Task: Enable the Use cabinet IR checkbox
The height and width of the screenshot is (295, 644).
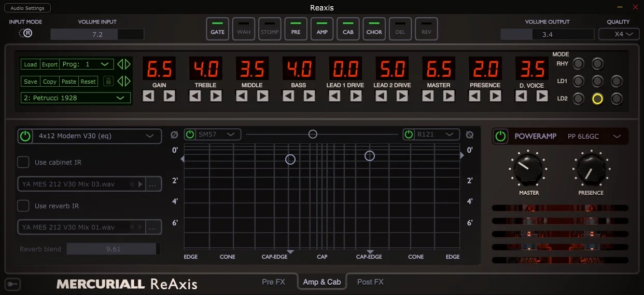Action: pyautogui.click(x=23, y=162)
